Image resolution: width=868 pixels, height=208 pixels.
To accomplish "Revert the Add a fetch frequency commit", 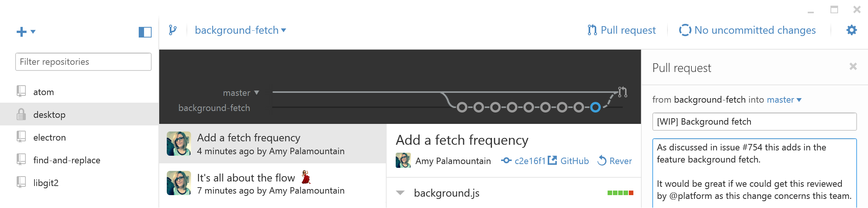I will tap(615, 161).
